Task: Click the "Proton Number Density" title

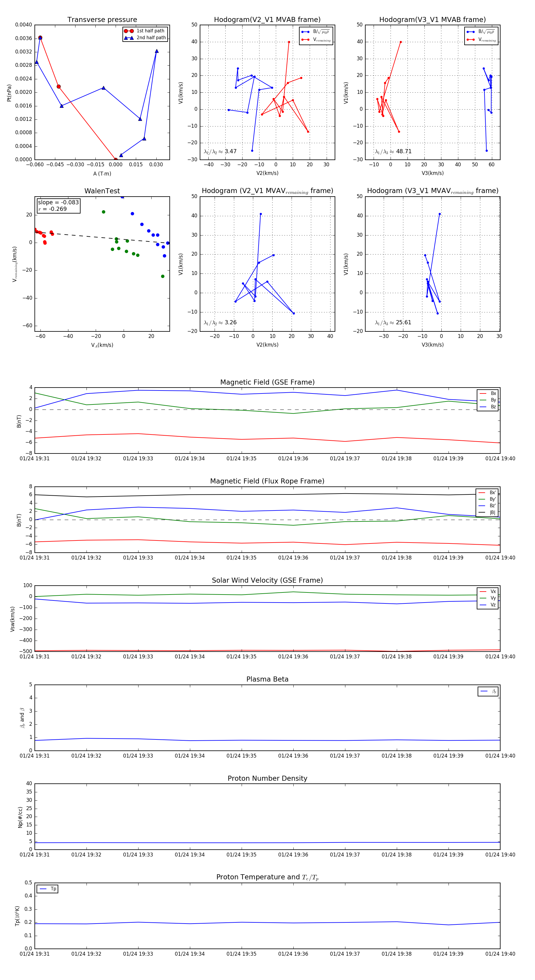Action: [x=267, y=778]
